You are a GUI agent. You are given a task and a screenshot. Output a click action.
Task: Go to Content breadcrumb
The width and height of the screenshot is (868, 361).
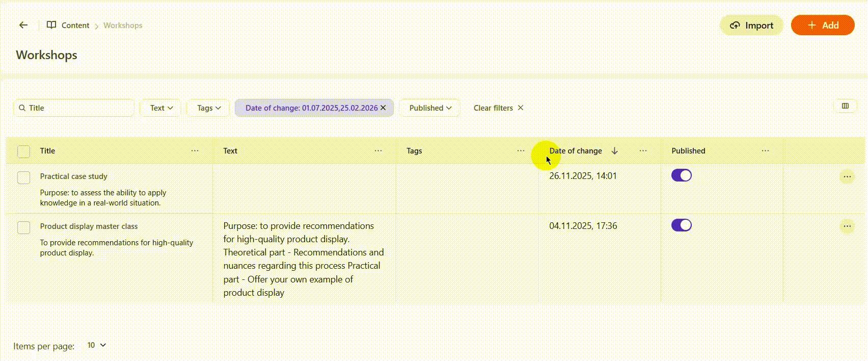[75, 25]
